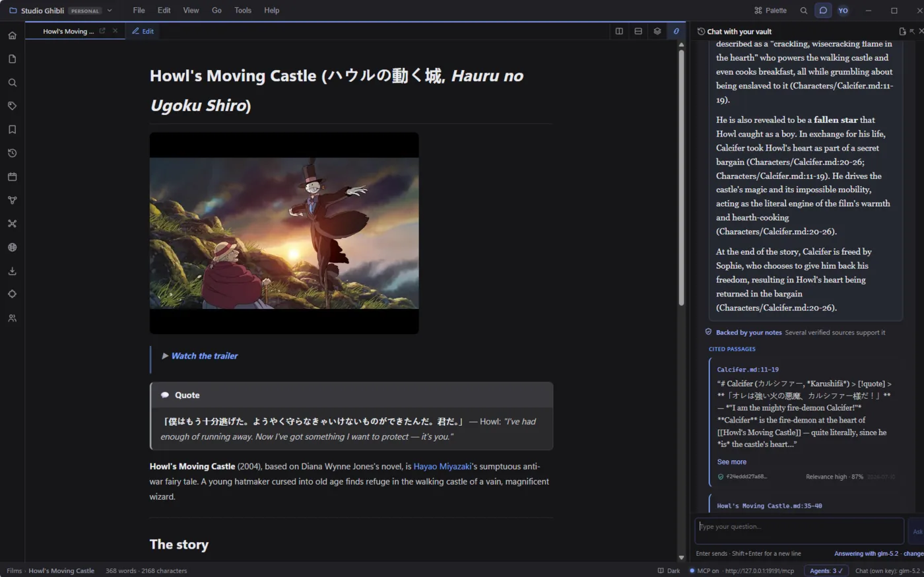The image size is (924, 577).
Task: Click the '368 words · 2168 characters' count
Action: tap(146, 571)
